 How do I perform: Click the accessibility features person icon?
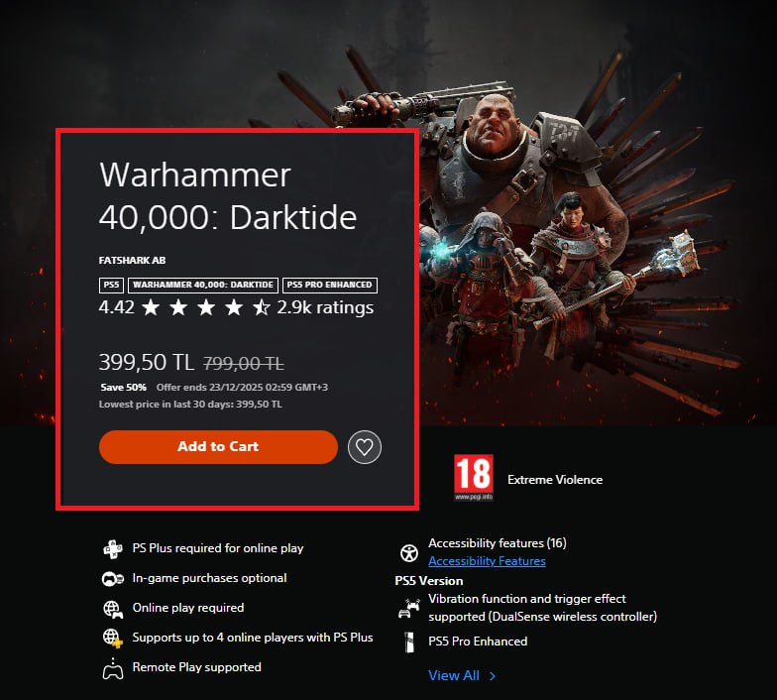(408, 553)
